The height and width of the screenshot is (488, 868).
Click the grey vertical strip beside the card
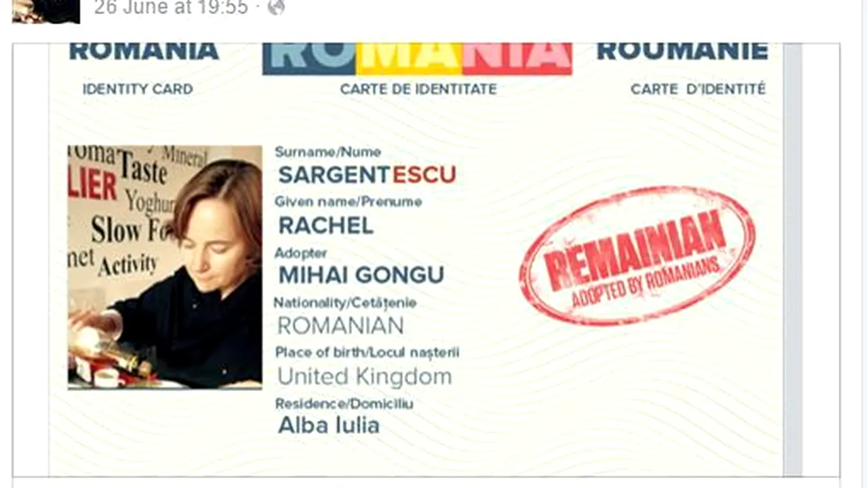pos(793,260)
